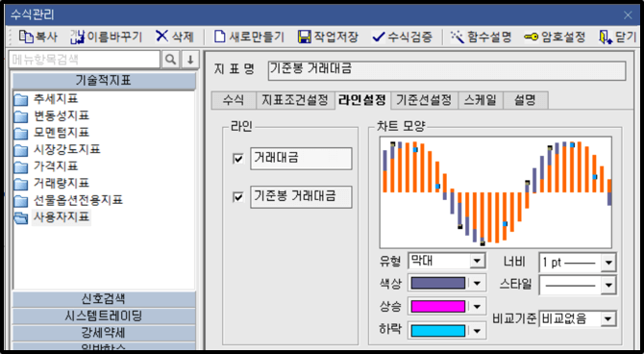Expand the 강세약세 section
Screen dimensions: 644x354
pos(104,333)
